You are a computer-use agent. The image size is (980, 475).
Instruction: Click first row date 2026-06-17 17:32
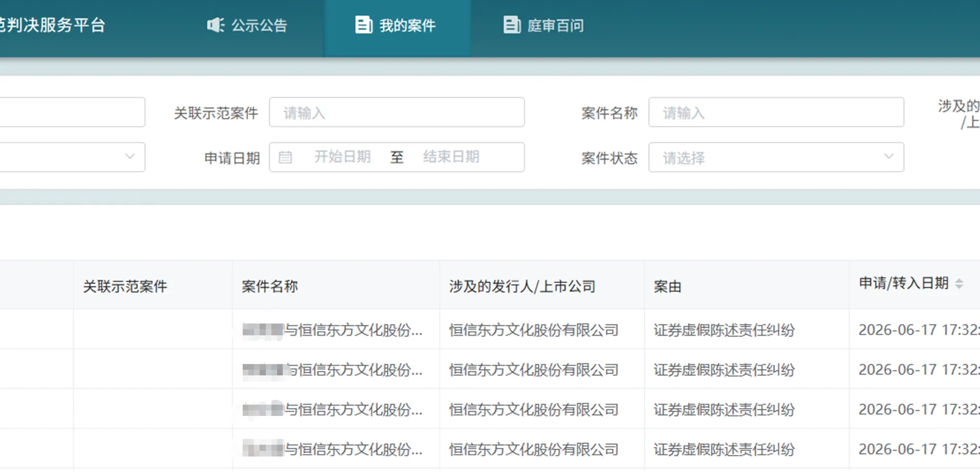coord(919,330)
